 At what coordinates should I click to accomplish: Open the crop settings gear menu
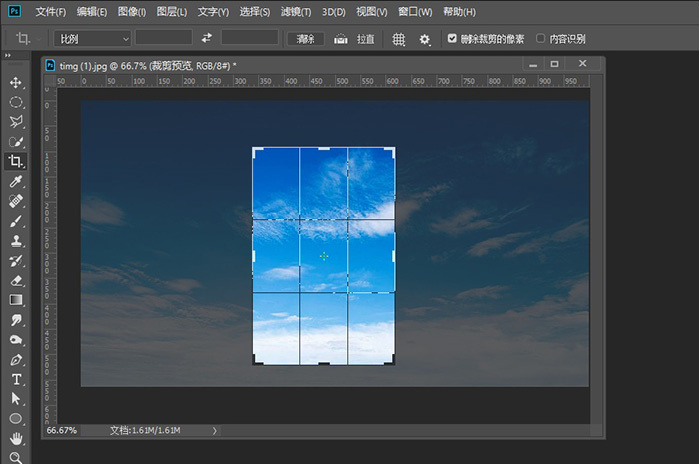coord(425,39)
